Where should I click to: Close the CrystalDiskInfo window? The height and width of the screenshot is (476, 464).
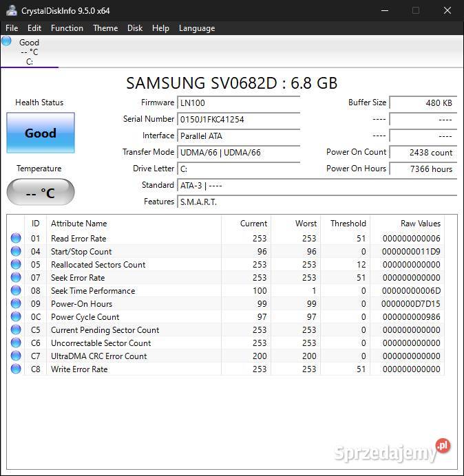[447, 10]
